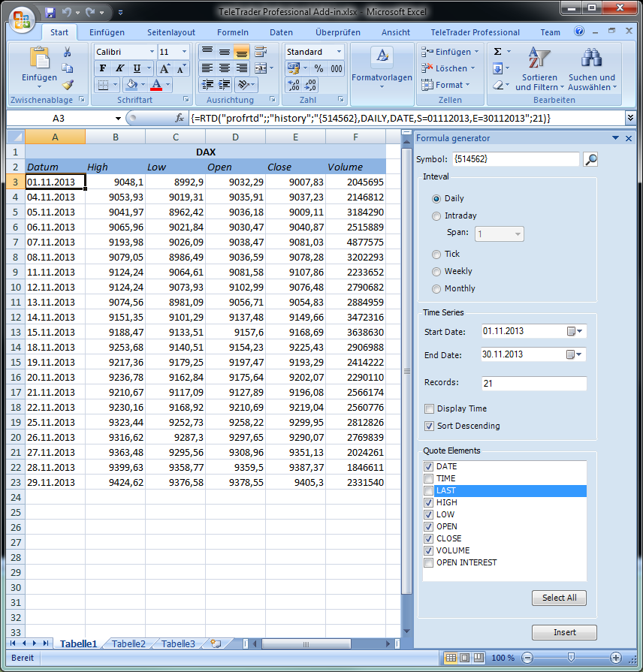The height and width of the screenshot is (672, 643).
Task: Remove a decimal place
Action: tap(310, 85)
